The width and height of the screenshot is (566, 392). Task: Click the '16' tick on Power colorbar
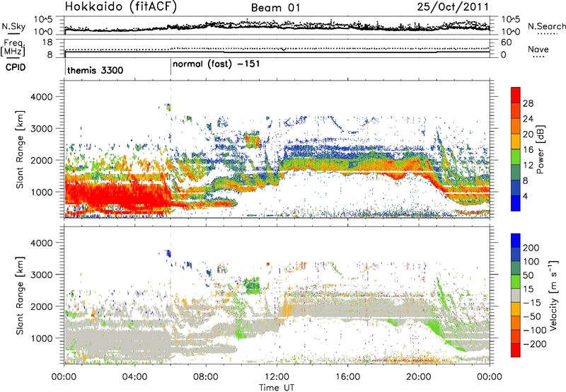tap(528, 150)
